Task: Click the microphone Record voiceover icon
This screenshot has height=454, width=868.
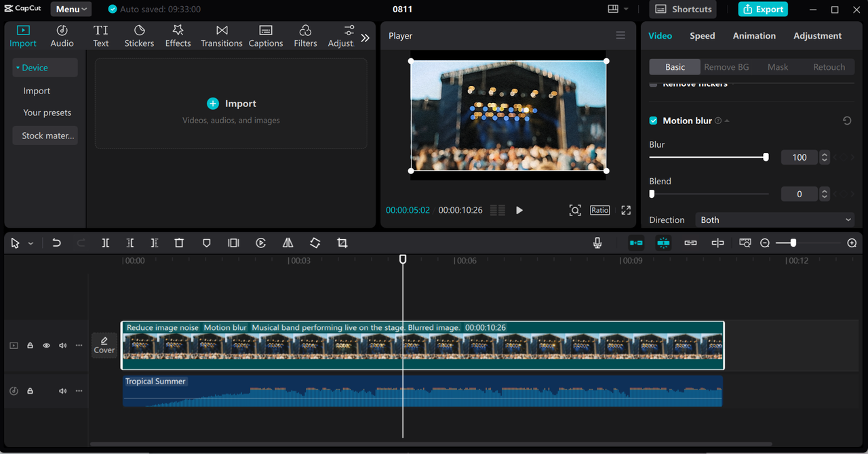Action: tap(597, 243)
